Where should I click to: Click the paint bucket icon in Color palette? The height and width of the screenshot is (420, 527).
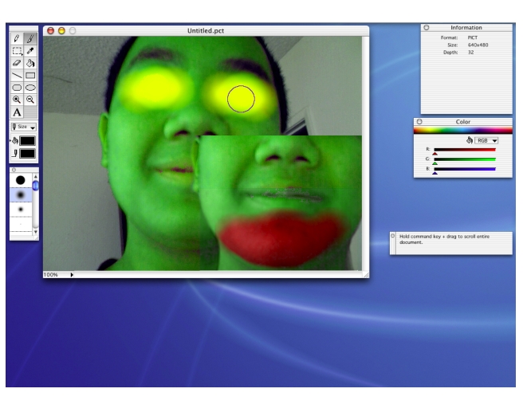tap(470, 140)
